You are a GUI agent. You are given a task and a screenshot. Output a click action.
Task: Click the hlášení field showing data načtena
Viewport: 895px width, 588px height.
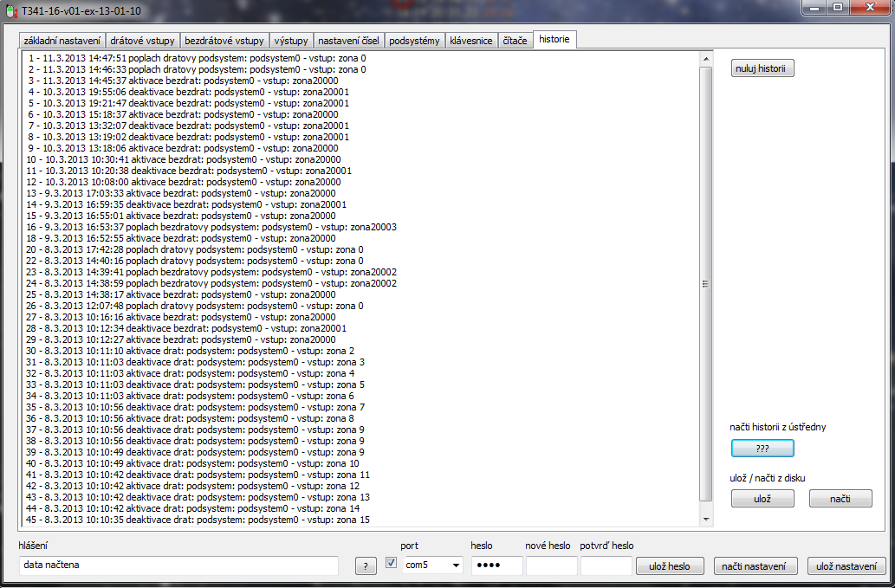pyautogui.click(x=178, y=565)
